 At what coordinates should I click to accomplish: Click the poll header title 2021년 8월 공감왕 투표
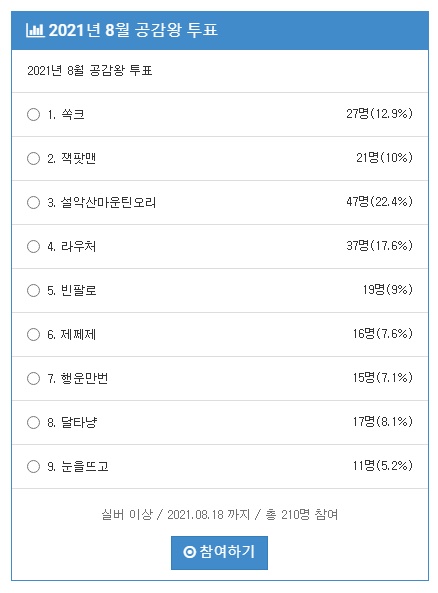point(133,30)
